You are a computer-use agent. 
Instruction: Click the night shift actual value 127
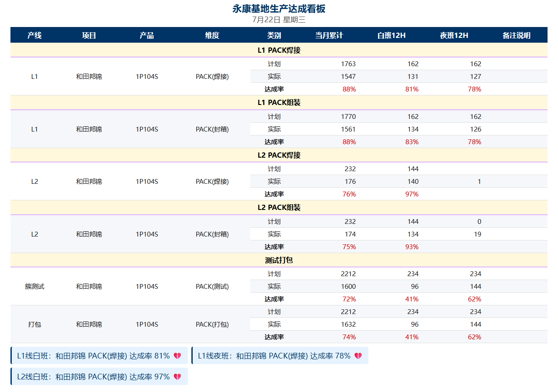(476, 77)
